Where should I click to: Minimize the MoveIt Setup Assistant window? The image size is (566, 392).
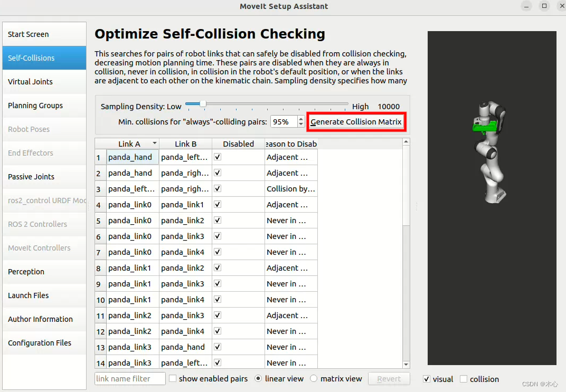click(526, 6)
